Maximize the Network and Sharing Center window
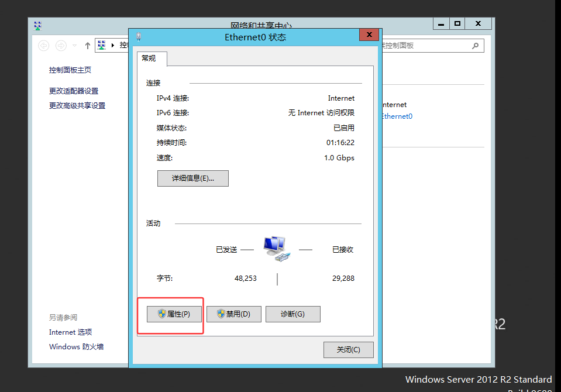This screenshot has width=561, height=392. click(x=457, y=24)
